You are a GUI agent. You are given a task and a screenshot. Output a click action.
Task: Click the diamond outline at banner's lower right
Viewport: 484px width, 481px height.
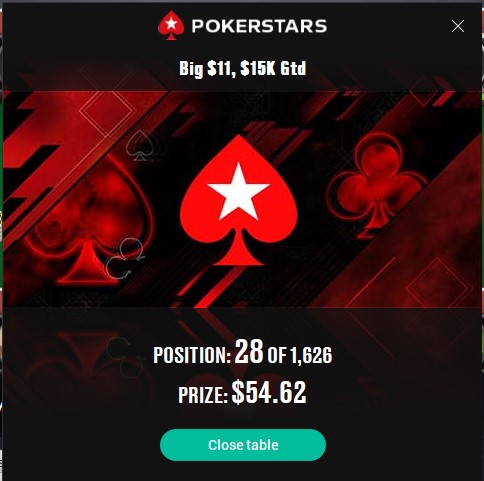[439, 286]
